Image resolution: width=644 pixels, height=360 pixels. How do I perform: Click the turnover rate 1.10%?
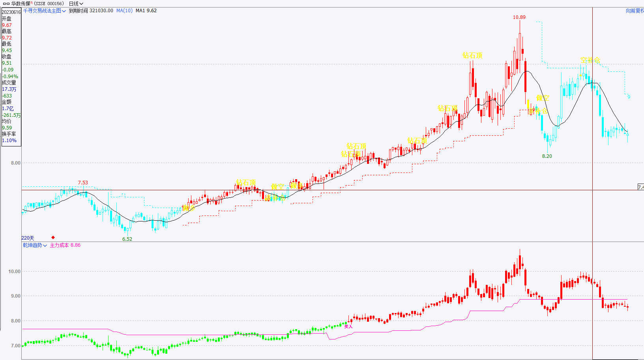(9, 140)
